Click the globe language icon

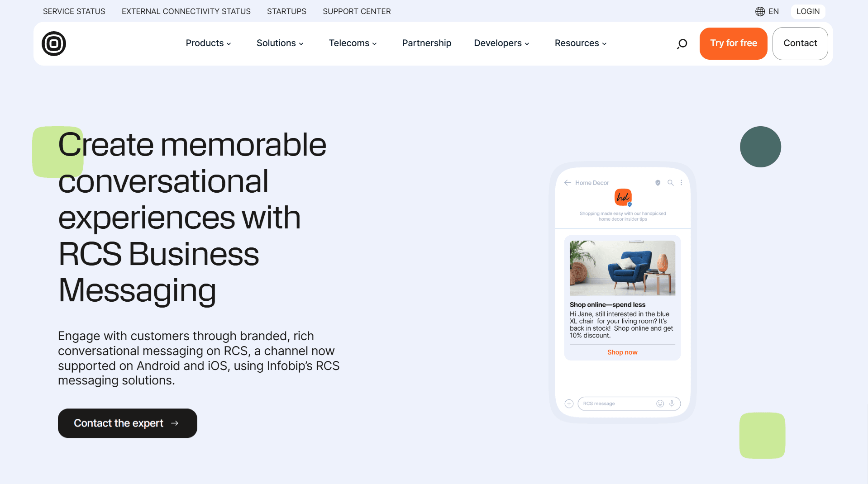pos(760,11)
